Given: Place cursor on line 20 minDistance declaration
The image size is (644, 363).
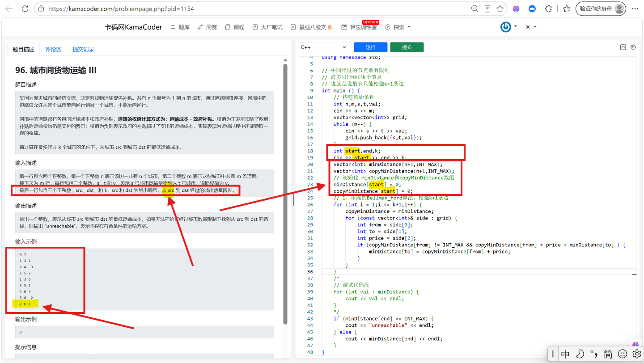Looking at the screenshot, I should click(x=388, y=165).
